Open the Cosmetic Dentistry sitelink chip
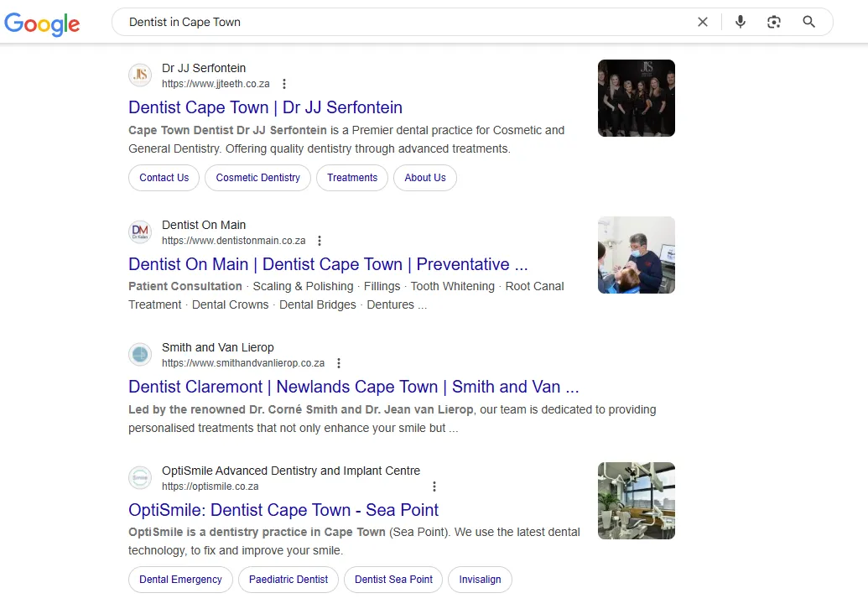The image size is (868, 614). click(x=258, y=178)
